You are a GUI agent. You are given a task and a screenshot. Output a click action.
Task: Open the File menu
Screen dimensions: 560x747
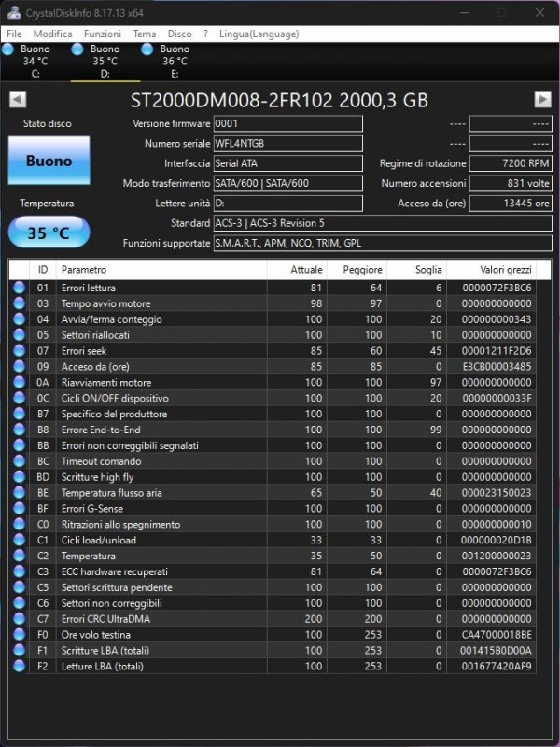click(x=14, y=34)
